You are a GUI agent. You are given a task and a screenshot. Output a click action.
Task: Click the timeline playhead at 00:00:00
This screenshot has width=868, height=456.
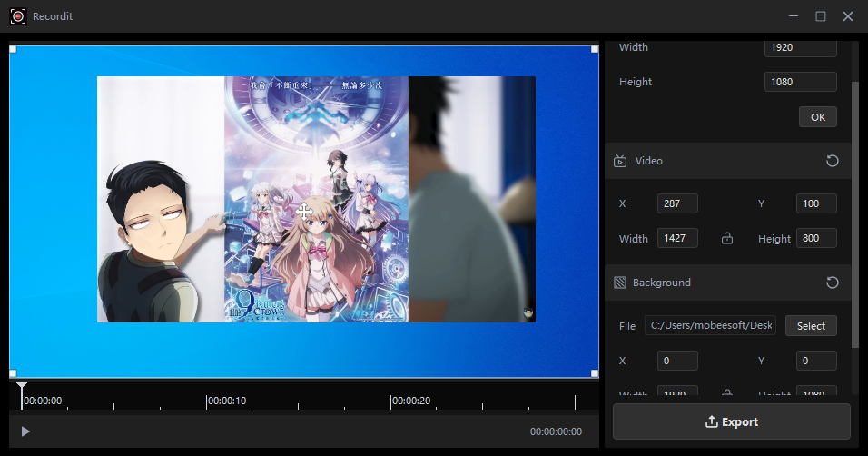(x=22, y=391)
